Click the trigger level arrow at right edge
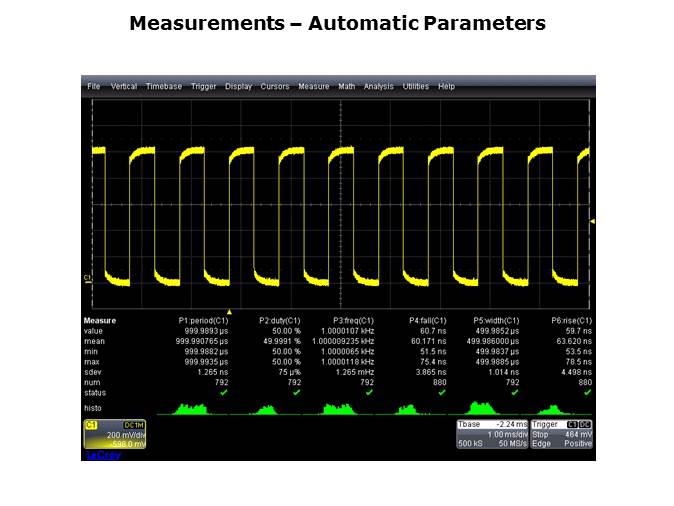 592,221
